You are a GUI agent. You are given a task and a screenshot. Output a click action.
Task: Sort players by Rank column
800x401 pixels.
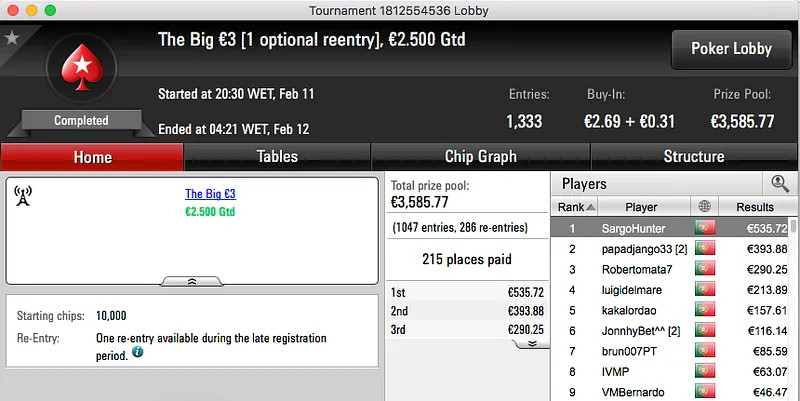[576, 207]
